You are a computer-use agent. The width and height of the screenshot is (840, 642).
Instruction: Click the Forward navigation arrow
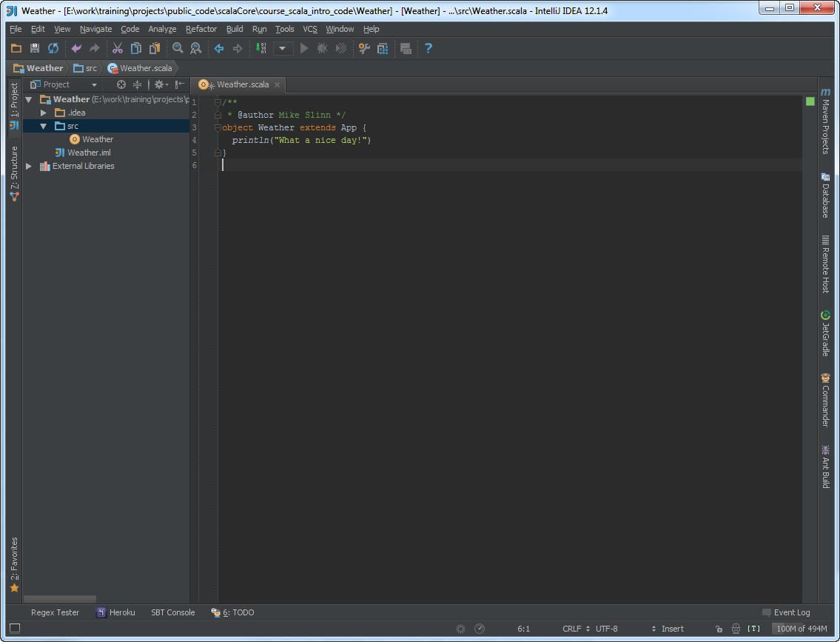pos(238,48)
